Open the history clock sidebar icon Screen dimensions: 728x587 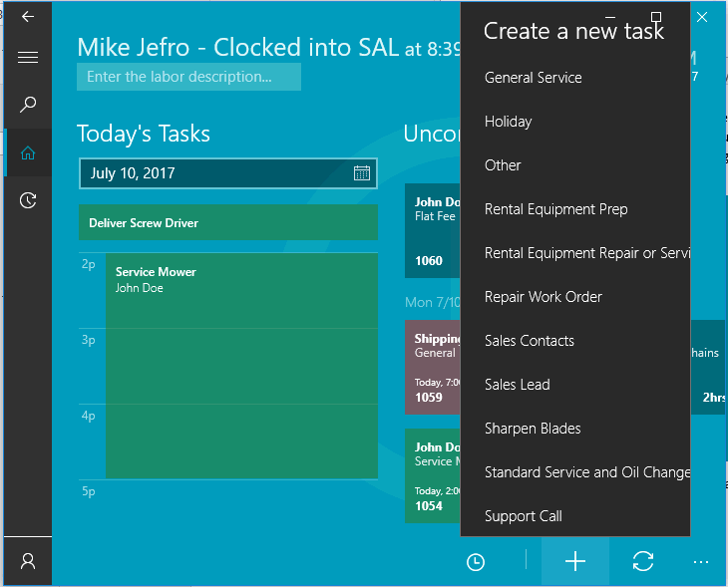click(x=28, y=200)
